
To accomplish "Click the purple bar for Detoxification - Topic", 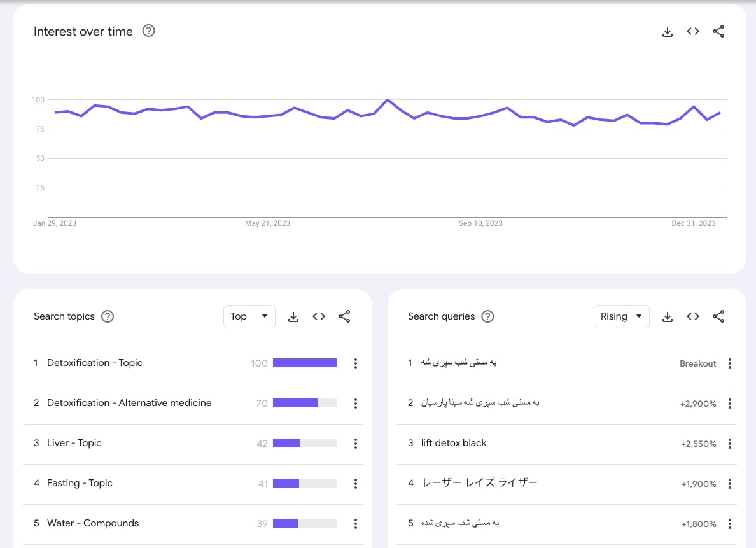I will [304, 363].
